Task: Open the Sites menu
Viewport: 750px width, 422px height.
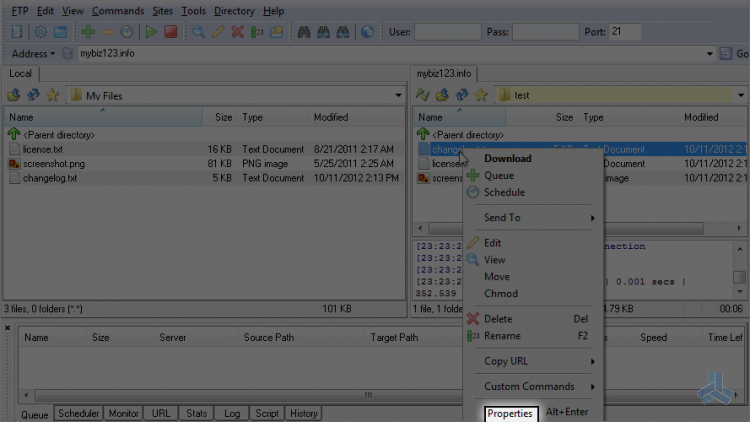Action: coord(162,11)
